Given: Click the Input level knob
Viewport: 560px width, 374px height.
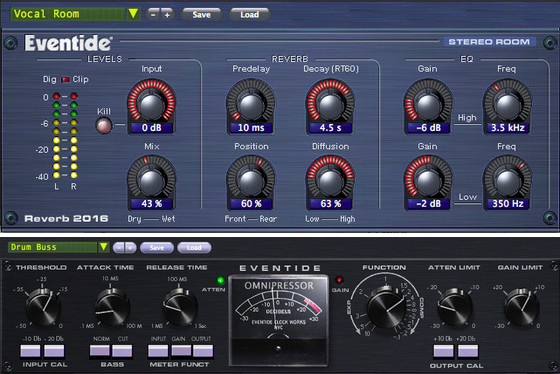Looking at the screenshot, I should [151, 105].
